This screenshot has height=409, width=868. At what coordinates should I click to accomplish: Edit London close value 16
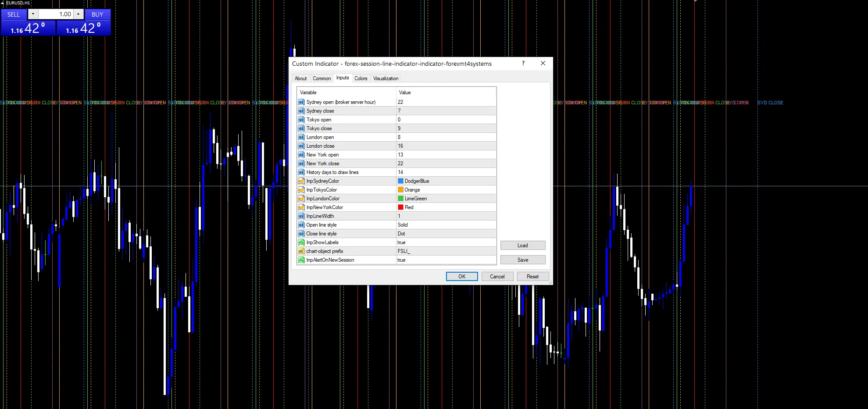[446, 146]
